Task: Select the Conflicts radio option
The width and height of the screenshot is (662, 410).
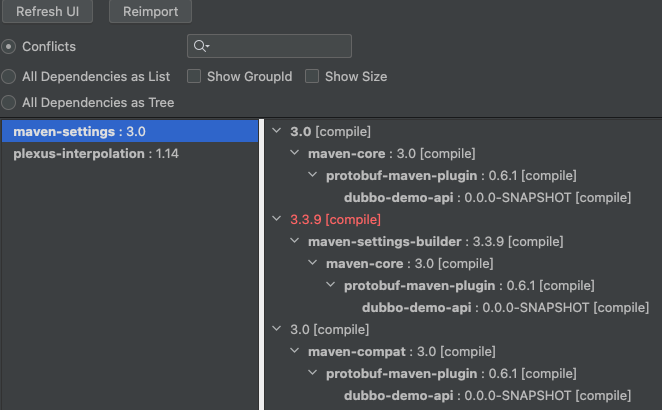Action: pos(8,46)
